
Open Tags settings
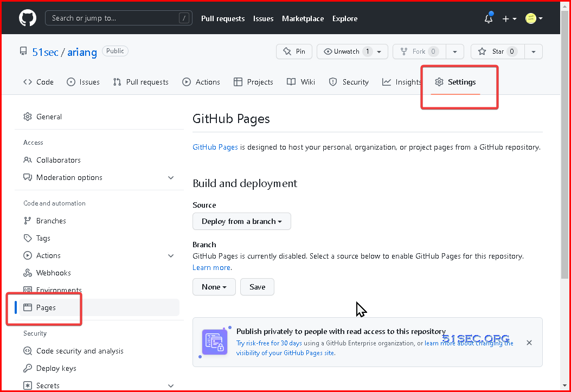(x=99, y=238)
